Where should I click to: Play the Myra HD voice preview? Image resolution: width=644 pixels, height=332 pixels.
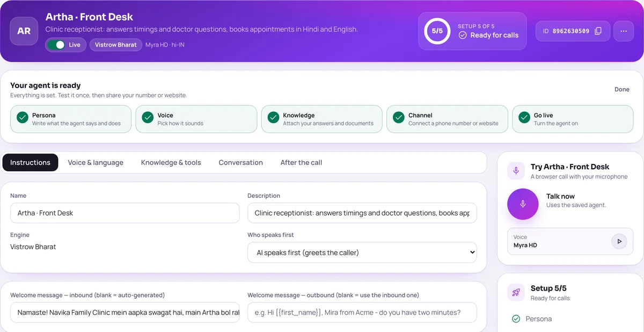coord(619,241)
